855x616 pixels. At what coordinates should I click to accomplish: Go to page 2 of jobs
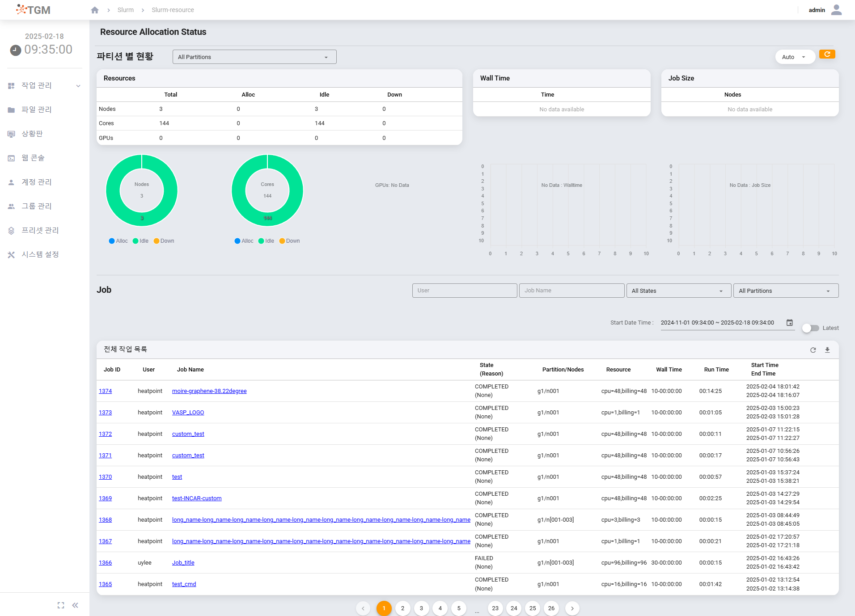pos(402,608)
